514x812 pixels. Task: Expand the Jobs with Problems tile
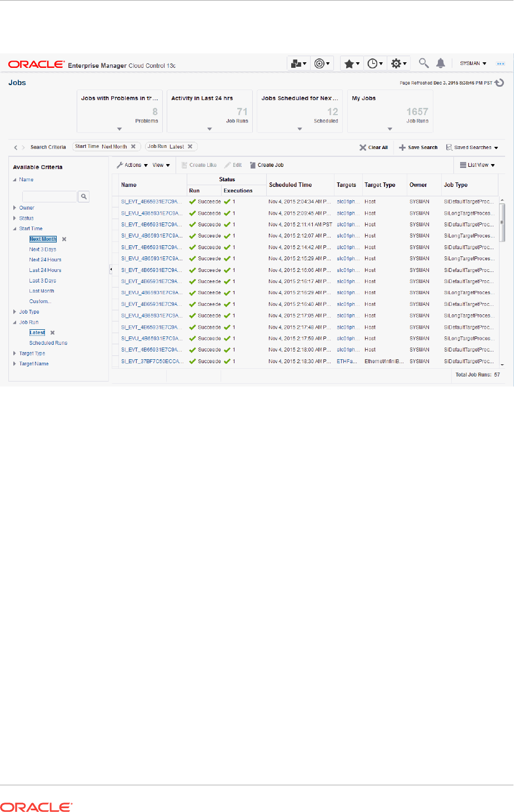point(119,129)
